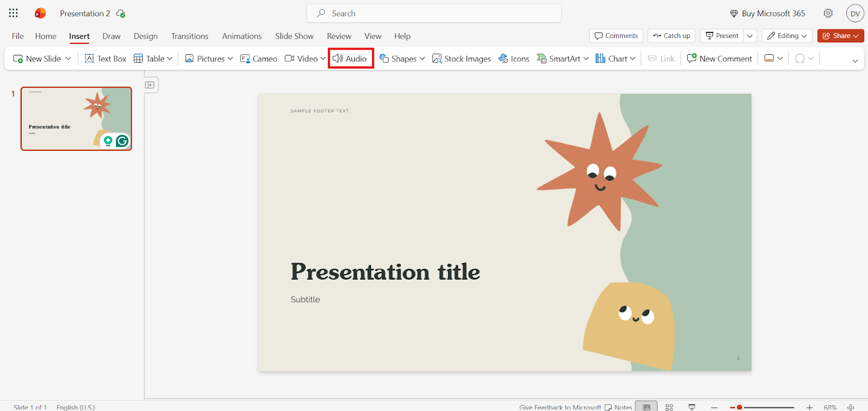This screenshot has width=868, height=411.
Task: Open the Design tab
Action: (x=145, y=36)
